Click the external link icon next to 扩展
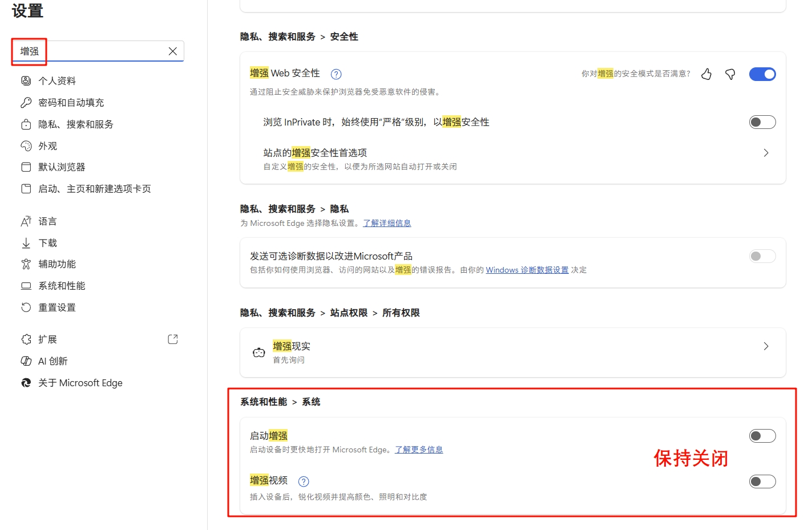The width and height of the screenshot is (812, 530). (173, 339)
